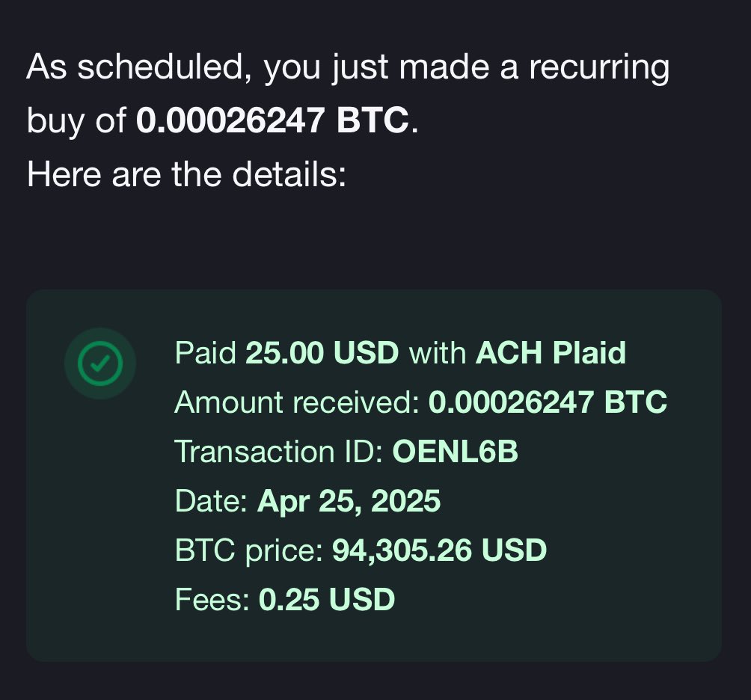The image size is (751, 700).
Task: Click the Fees value 0.25 USD
Action: (327, 600)
